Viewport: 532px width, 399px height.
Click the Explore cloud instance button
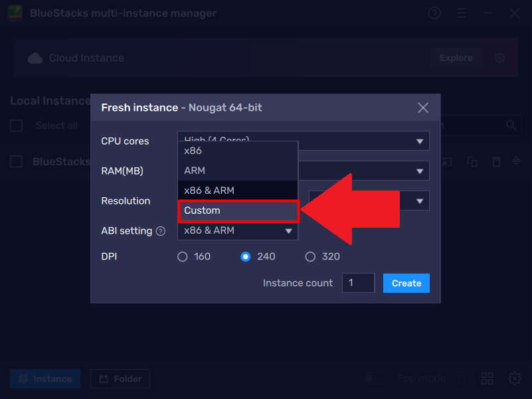pos(456,58)
